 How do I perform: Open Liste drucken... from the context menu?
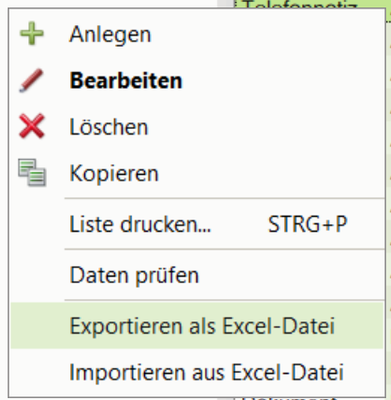click(140, 224)
